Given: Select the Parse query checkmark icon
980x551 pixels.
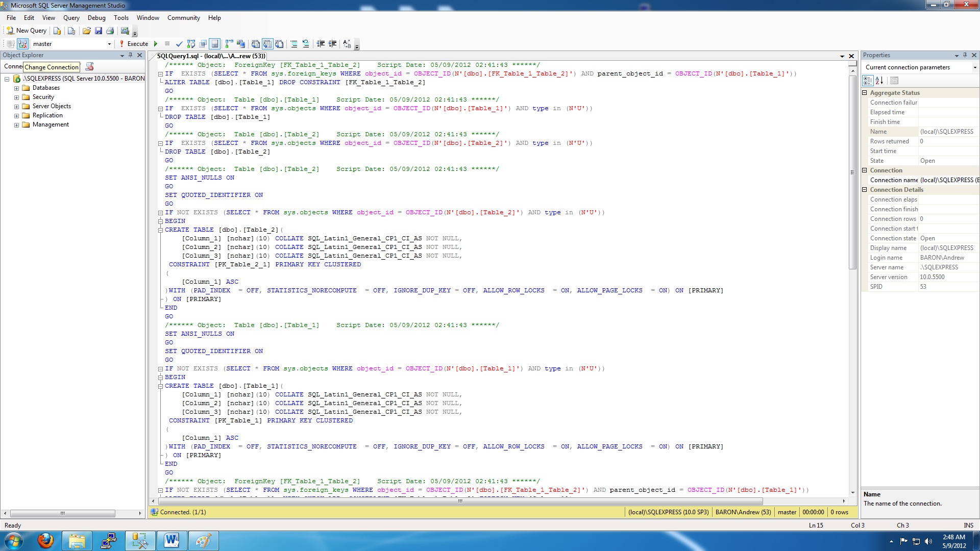Looking at the screenshot, I should click(x=179, y=44).
